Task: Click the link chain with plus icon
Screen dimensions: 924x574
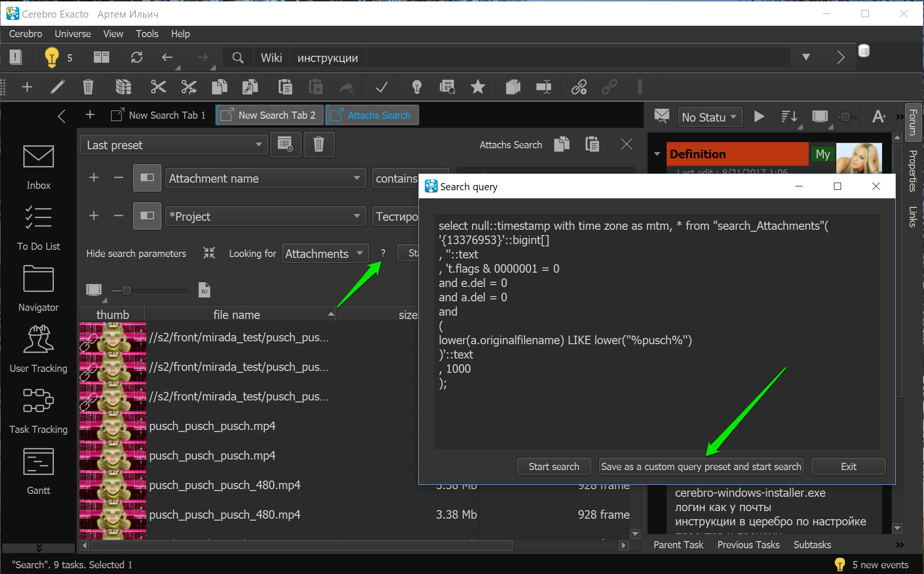Action: pos(579,87)
